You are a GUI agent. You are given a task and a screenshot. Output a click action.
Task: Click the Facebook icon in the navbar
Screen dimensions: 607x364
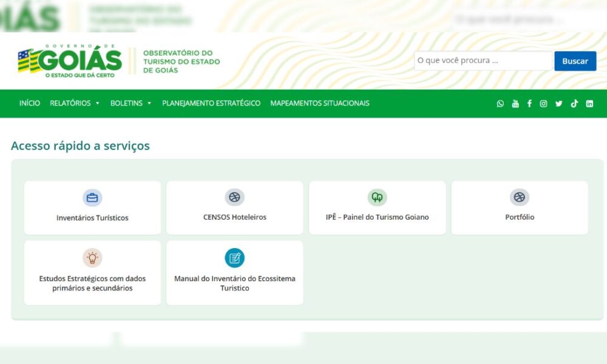(x=529, y=104)
